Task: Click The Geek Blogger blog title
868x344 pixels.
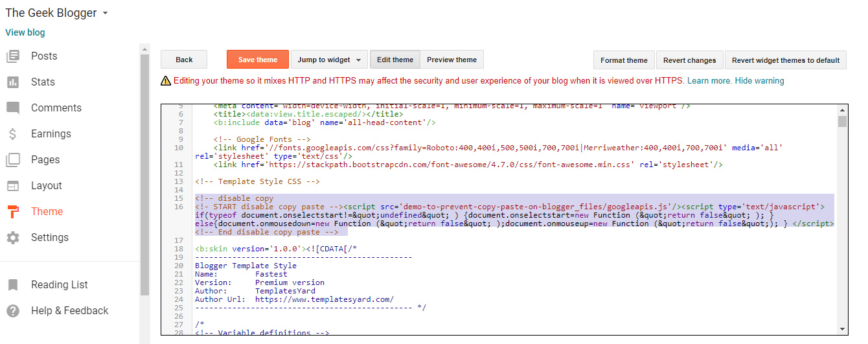Action: [51, 13]
